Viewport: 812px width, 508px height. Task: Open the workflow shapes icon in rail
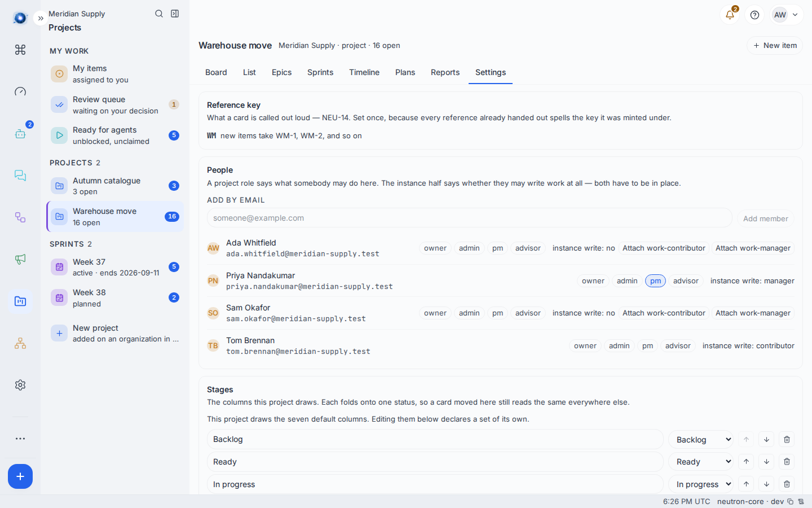(20, 217)
